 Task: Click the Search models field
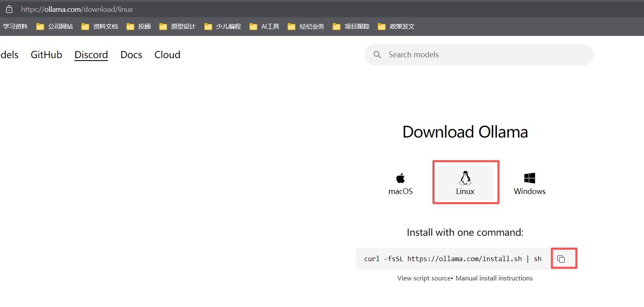pos(479,55)
